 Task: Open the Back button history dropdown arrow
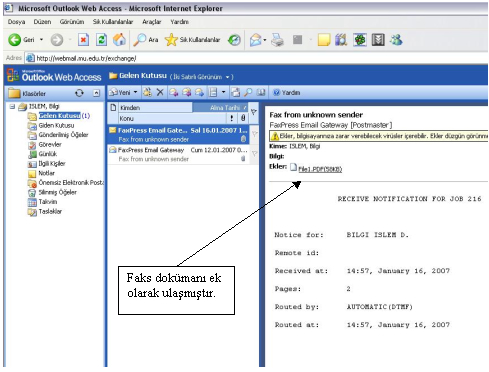pos(41,40)
